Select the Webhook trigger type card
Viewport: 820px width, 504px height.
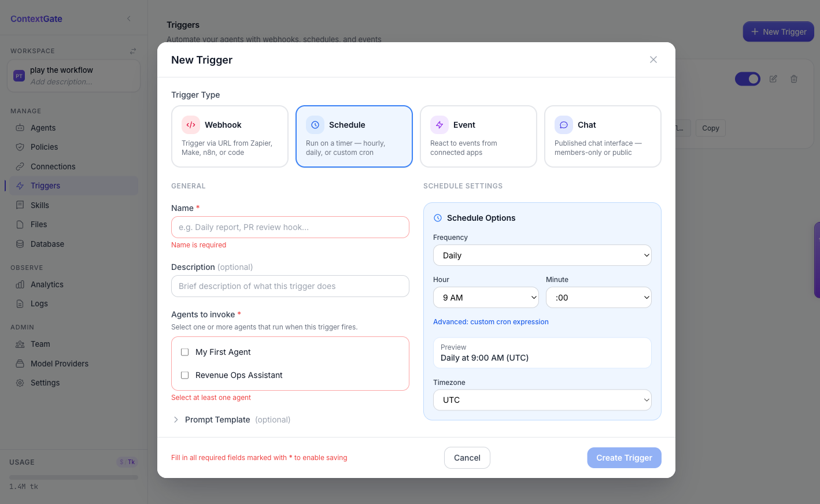(230, 136)
